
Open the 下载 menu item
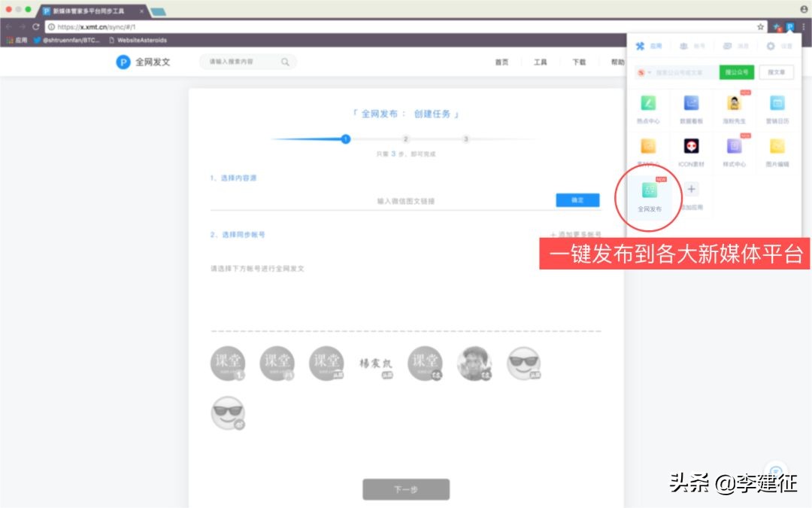(x=578, y=62)
